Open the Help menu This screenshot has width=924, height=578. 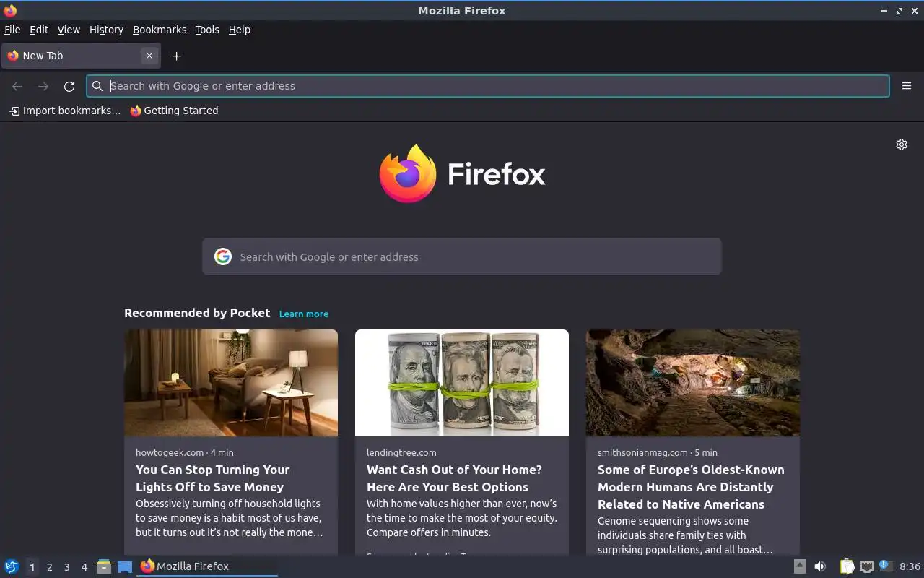(x=240, y=30)
